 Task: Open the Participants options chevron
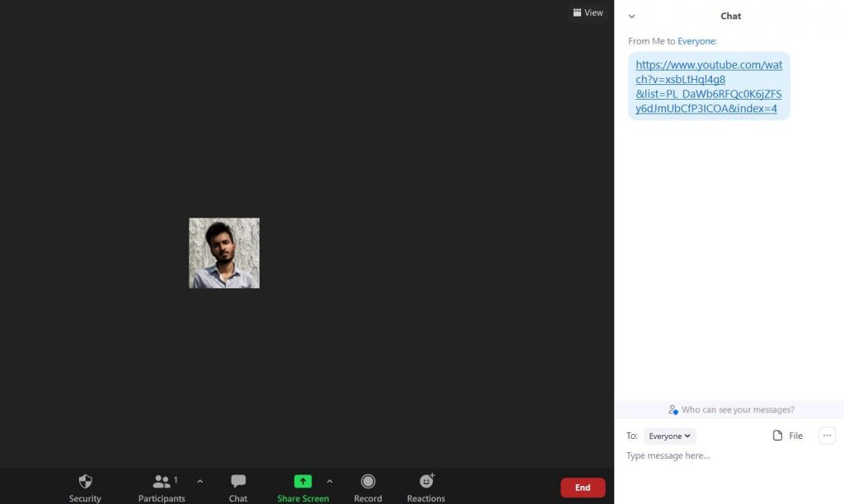click(199, 481)
